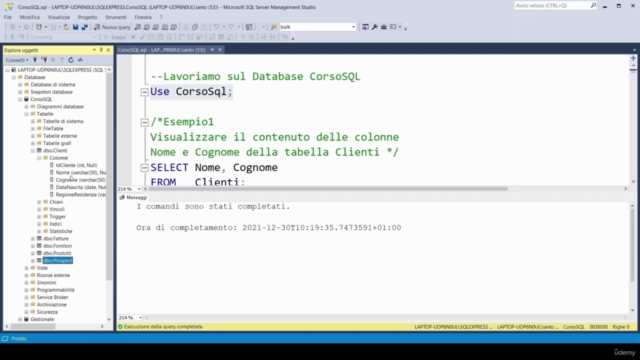This screenshot has width=640, height=360.
Task: Click the Avvio veloce search field
Action: pos(551,5)
